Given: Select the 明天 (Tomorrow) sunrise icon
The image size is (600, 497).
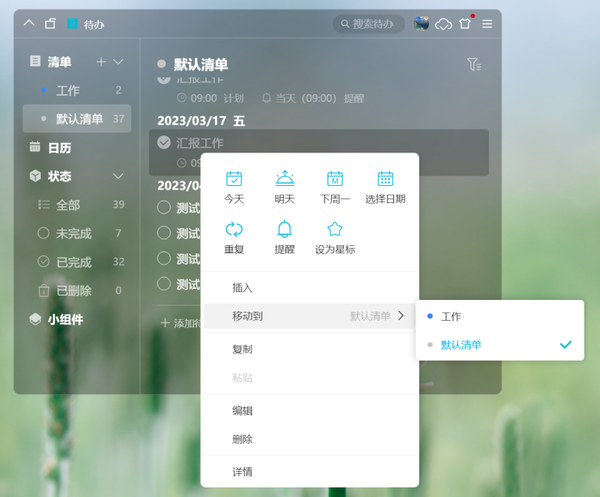Looking at the screenshot, I should pos(284,180).
